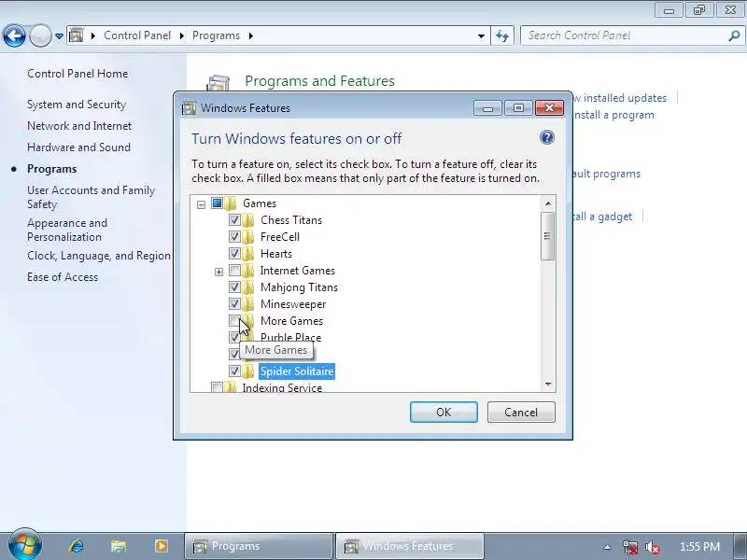Launch Internet Explorer from taskbar
Viewport: 747px width, 560px height.
76,546
